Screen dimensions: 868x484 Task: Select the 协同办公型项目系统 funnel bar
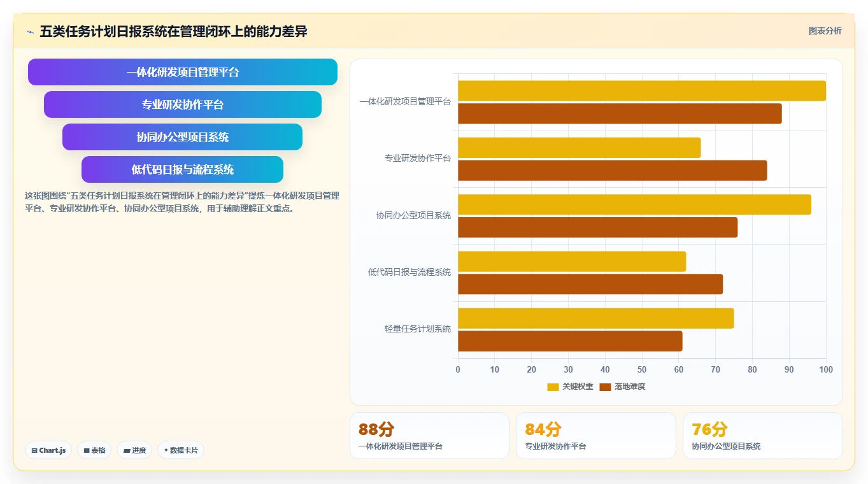click(183, 137)
